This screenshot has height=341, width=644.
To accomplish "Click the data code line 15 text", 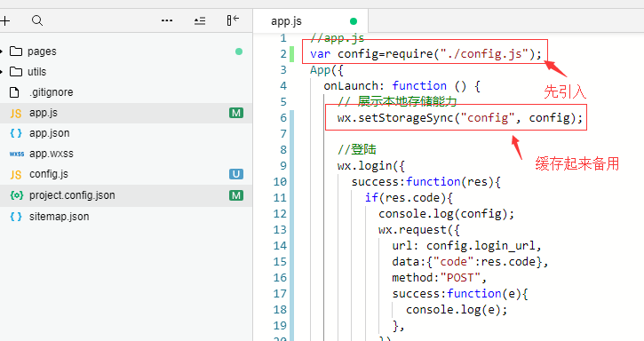I will pos(470,262).
